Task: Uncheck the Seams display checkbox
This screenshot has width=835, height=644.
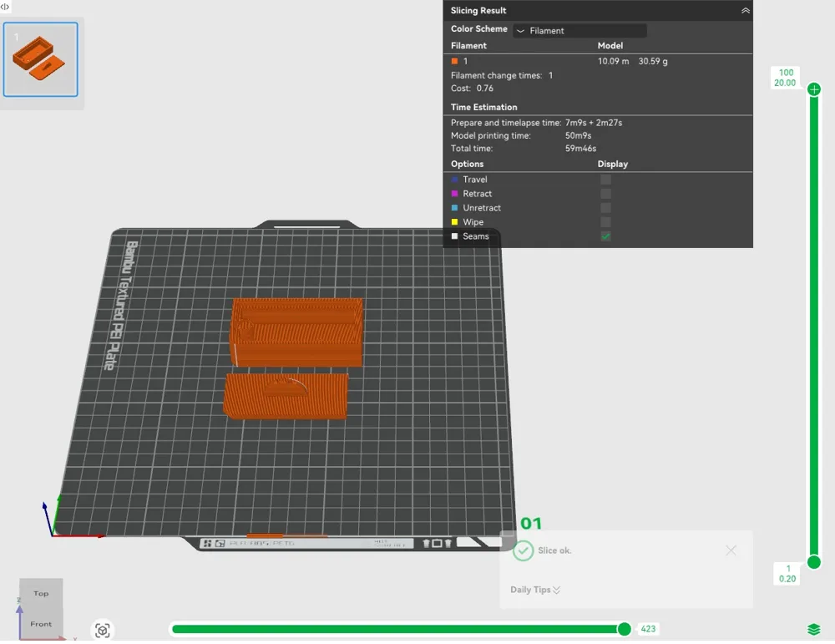Action: 605,236
